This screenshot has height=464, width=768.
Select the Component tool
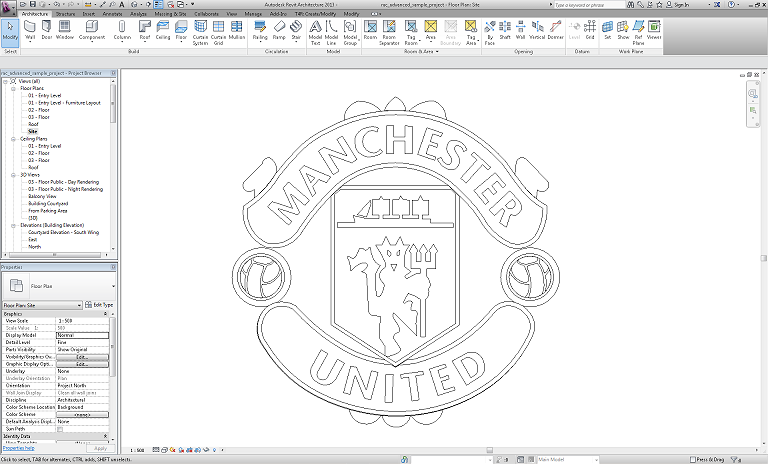[x=92, y=31]
